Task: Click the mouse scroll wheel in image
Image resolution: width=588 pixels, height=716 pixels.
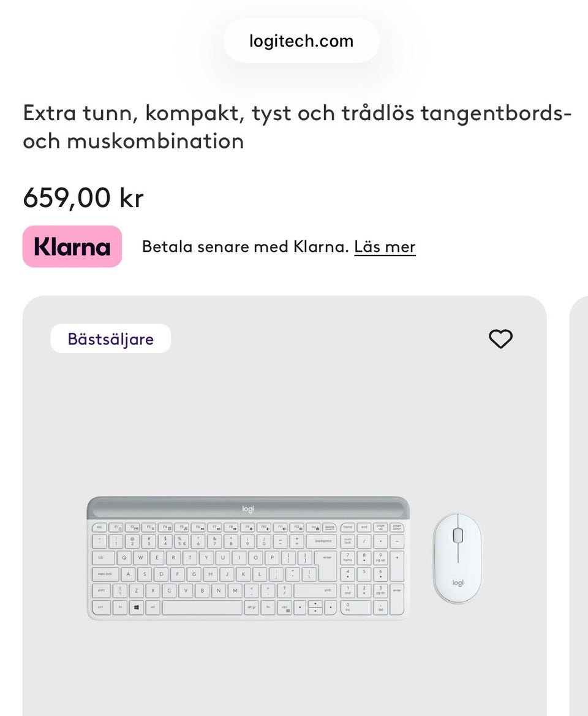Action: pos(458,536)
